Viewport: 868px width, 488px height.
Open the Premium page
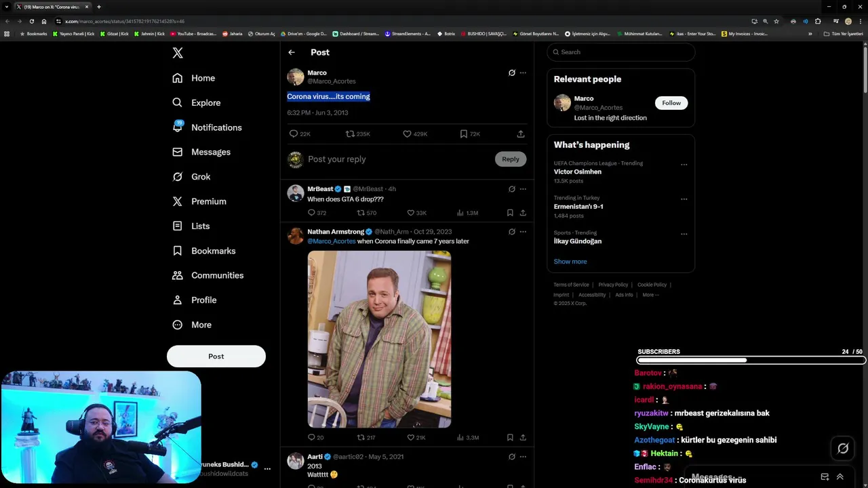[199, 201]
